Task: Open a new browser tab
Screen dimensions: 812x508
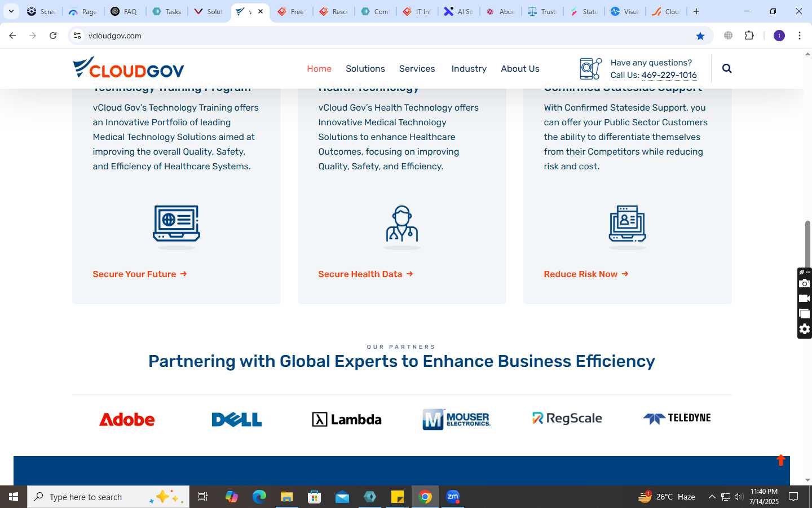Action: (696, 11)
